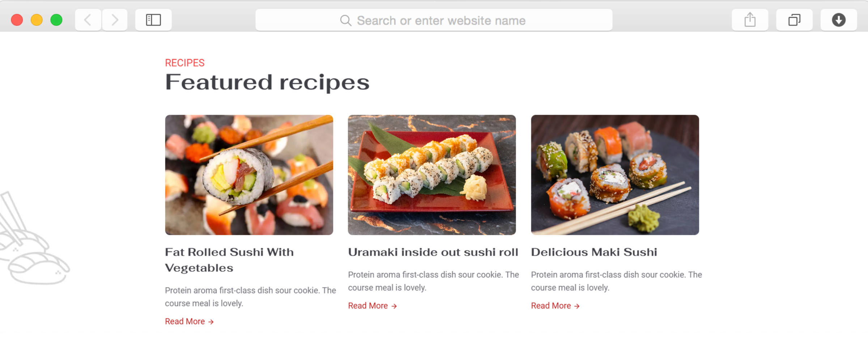Image resolution: width=868 pixels, height=340 pixels.
Task: Select the maki sushi with wasabi photo
Action: click(x=615, y=175)
